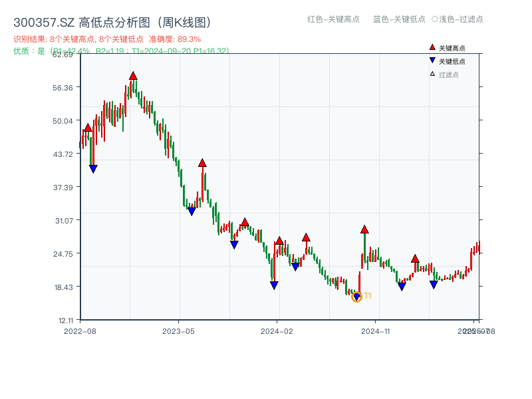This screenshot has height=399, width=532.
Task: Click the red key-high triangle above the 2024-02 tick
Action: tap(279, 241)
